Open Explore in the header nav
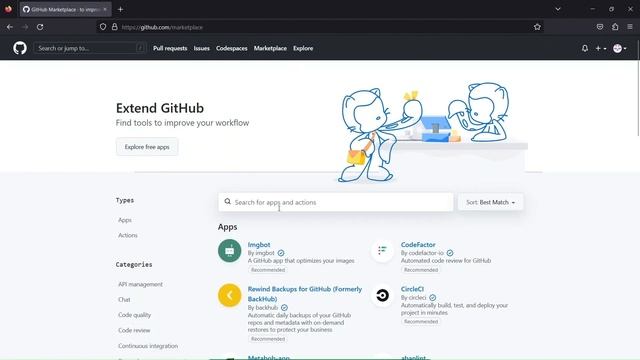 click(303, 48)
